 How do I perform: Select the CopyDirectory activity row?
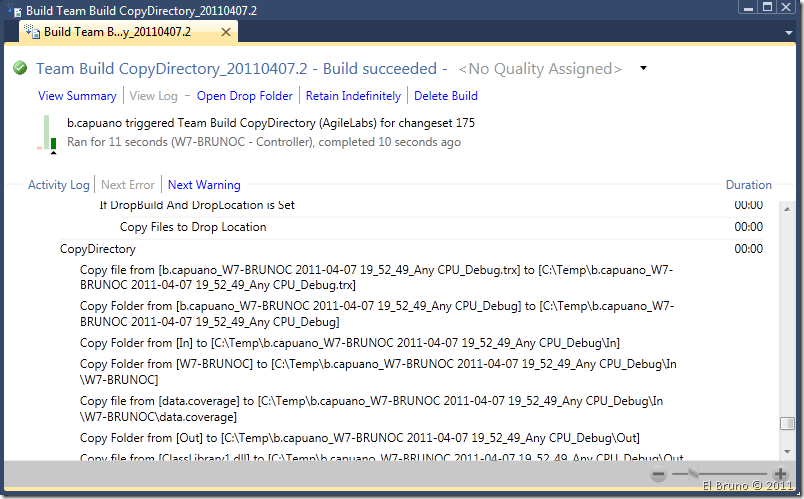coord(98,249)
